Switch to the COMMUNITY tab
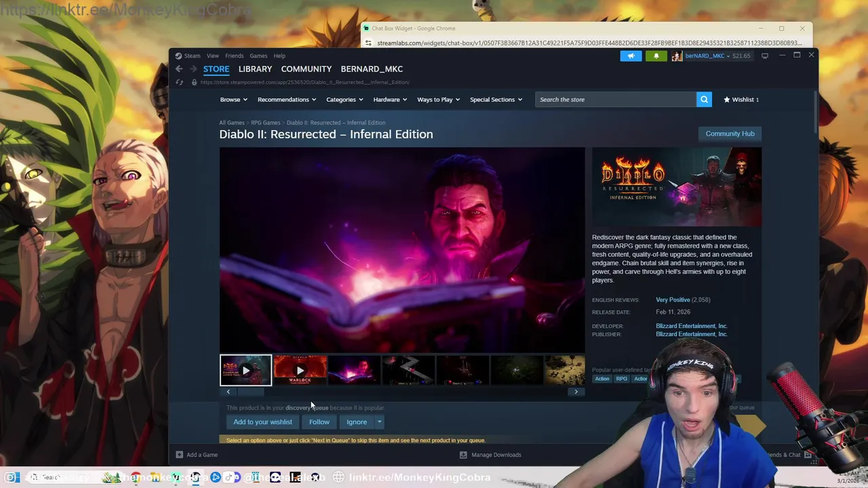868x488 pixels. [x=307, y=69]
